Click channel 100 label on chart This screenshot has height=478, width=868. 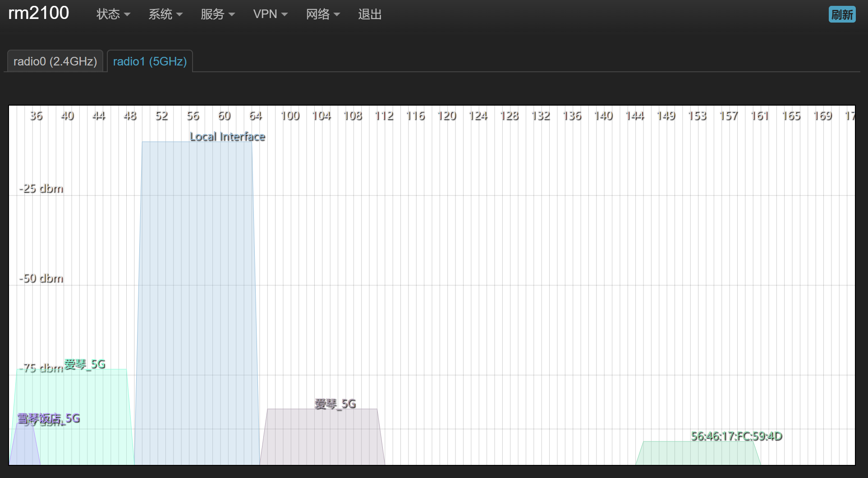290,116
